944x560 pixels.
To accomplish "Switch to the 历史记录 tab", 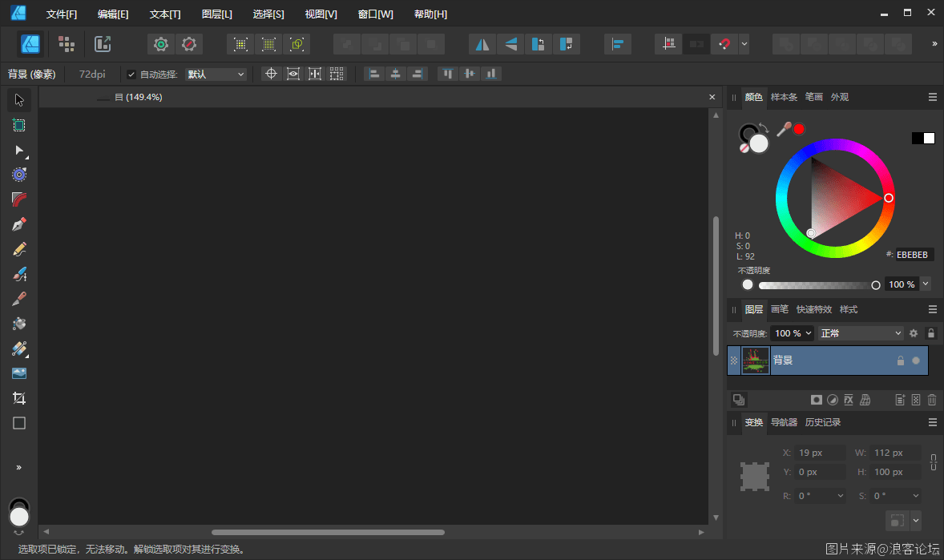I will pos(823,422).
